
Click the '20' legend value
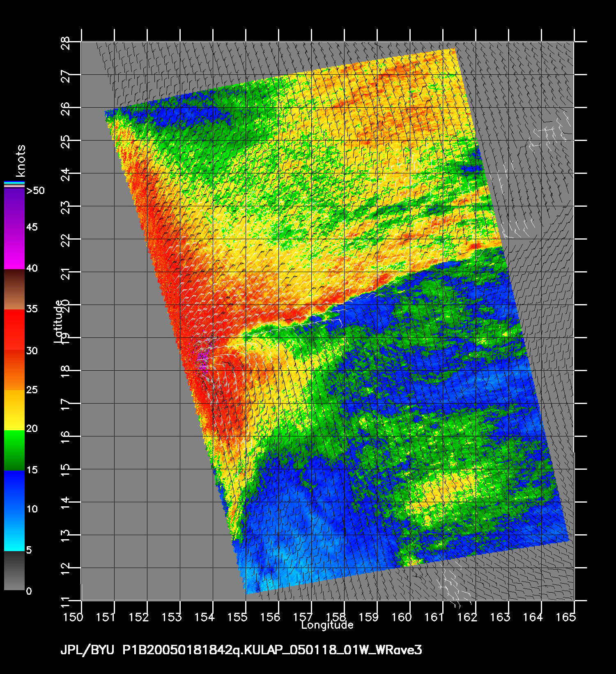point(32,429)
